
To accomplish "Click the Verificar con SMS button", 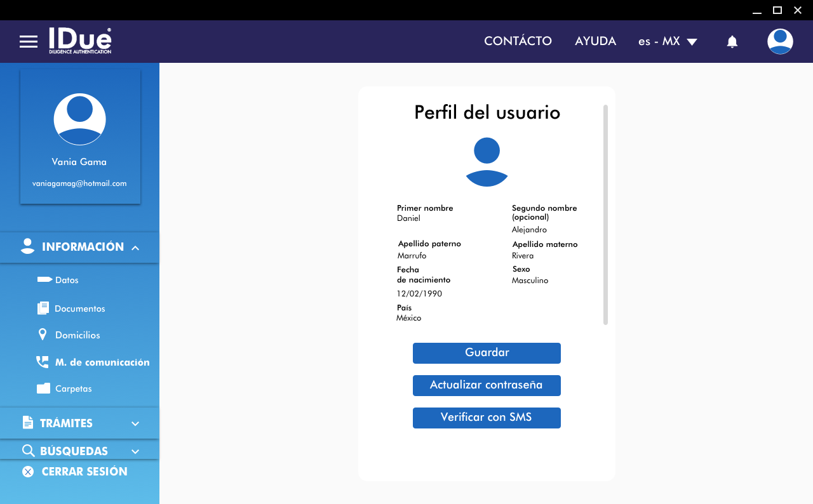I will [x=487, y=418].
